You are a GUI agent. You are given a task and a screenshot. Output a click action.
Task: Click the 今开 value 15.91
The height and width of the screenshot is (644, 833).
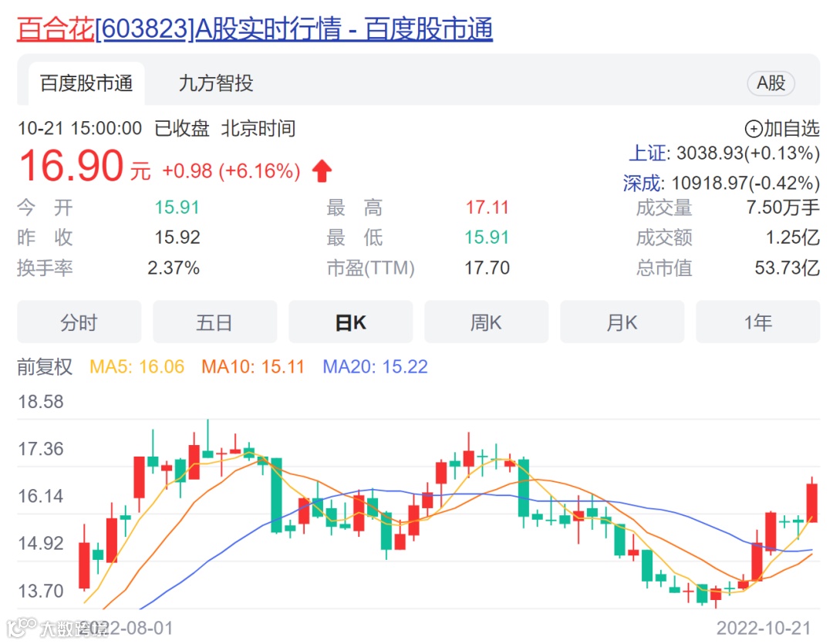(177, 207)
